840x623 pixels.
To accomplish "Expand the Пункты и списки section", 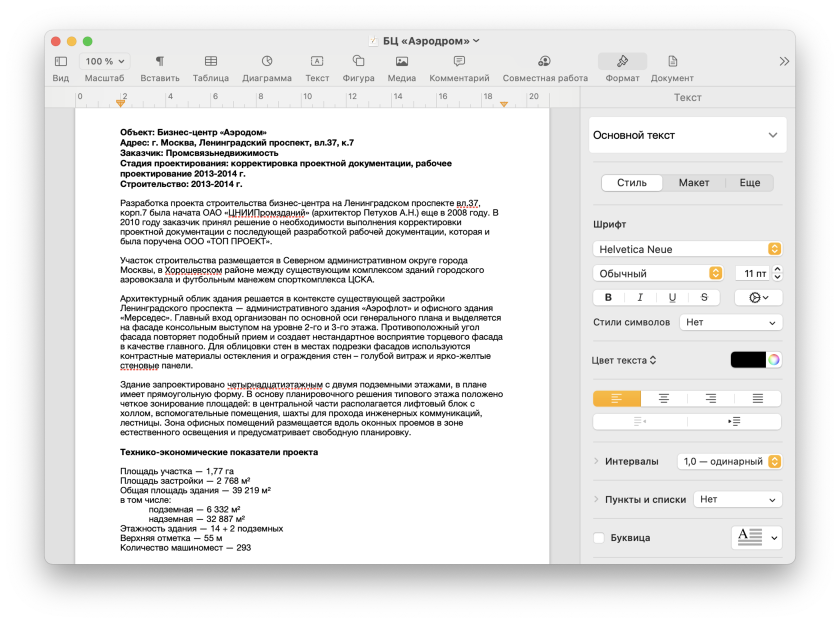I will pyautogui.click(x=596, y=499).
